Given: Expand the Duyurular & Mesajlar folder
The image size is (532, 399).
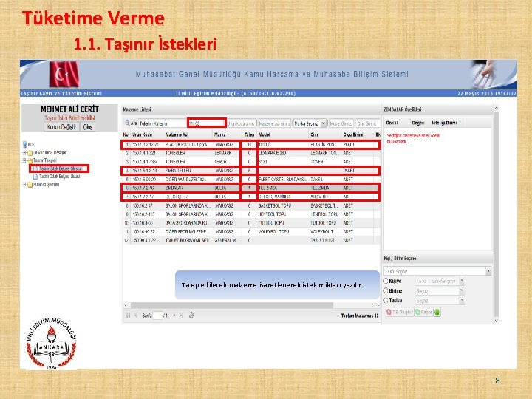Looking at the screenshot, I should coord(24,153).
